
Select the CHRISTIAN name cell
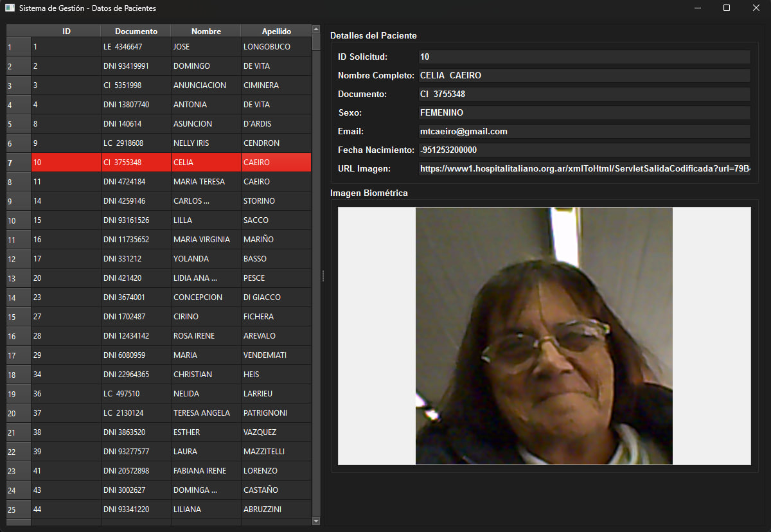[x=206, y=375]
